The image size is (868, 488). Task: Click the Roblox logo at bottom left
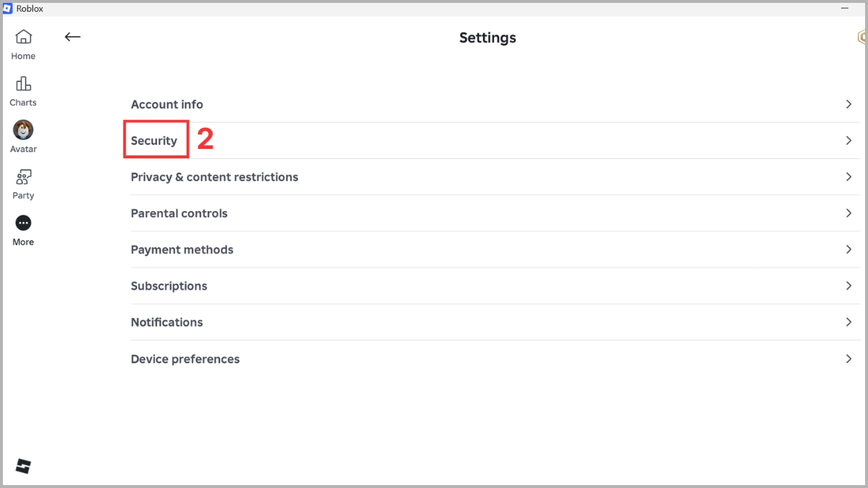[23, 466]
